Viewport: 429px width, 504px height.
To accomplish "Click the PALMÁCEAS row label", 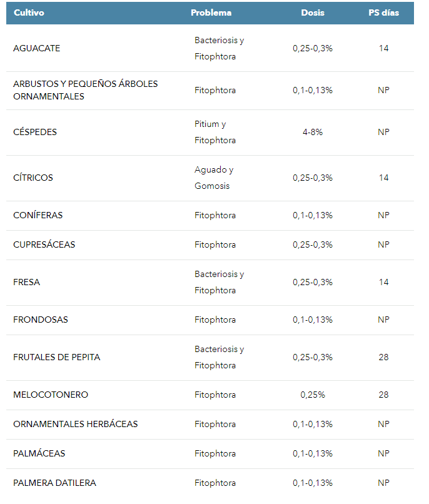I will pyautogui.click(x=39, y=453).
